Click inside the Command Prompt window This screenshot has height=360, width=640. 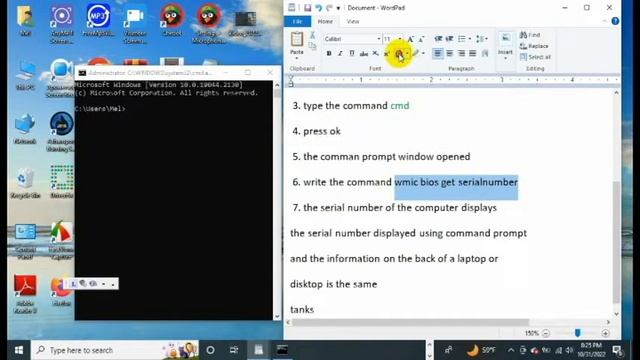point(174,200)
